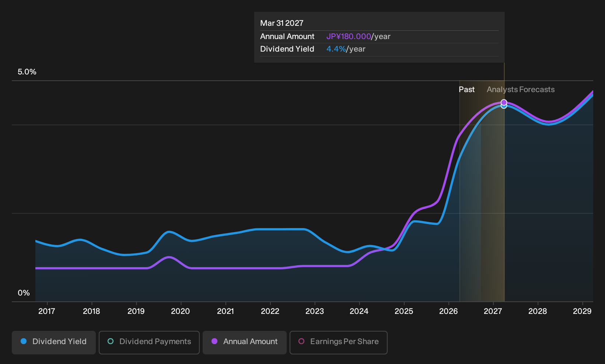Select the blue Dividend Yield data point marker
The height and width of the screenshot is (364, 605).
(x=504, y=106)
